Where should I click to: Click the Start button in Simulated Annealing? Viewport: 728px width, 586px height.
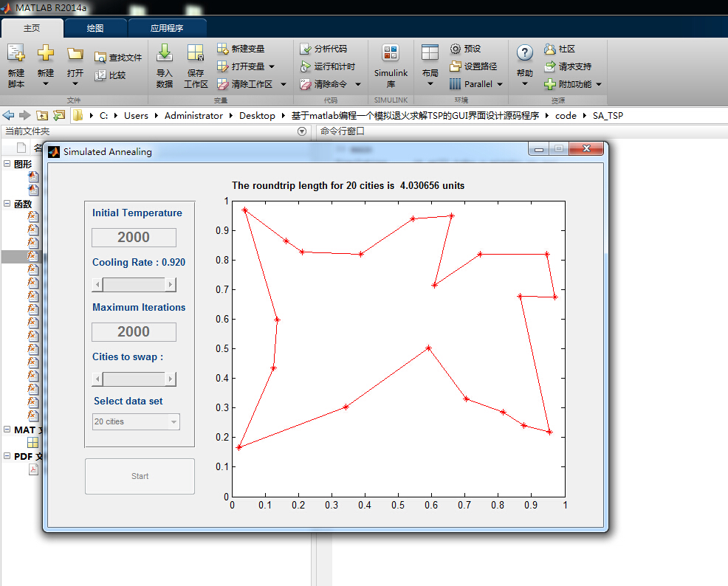[x=140, y=476]
